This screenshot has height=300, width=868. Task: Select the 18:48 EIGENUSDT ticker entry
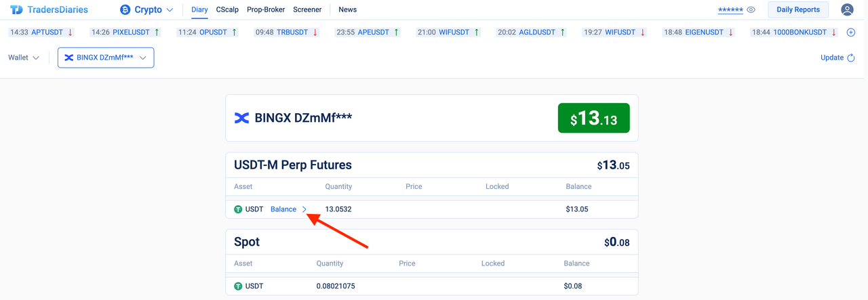pos(699,32)
